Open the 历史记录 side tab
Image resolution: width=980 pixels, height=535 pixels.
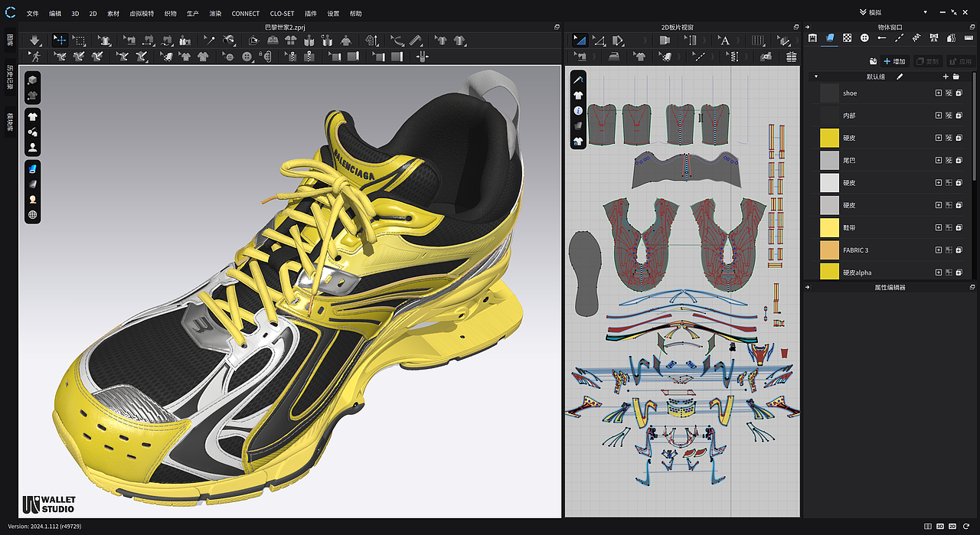coord(10,78)
